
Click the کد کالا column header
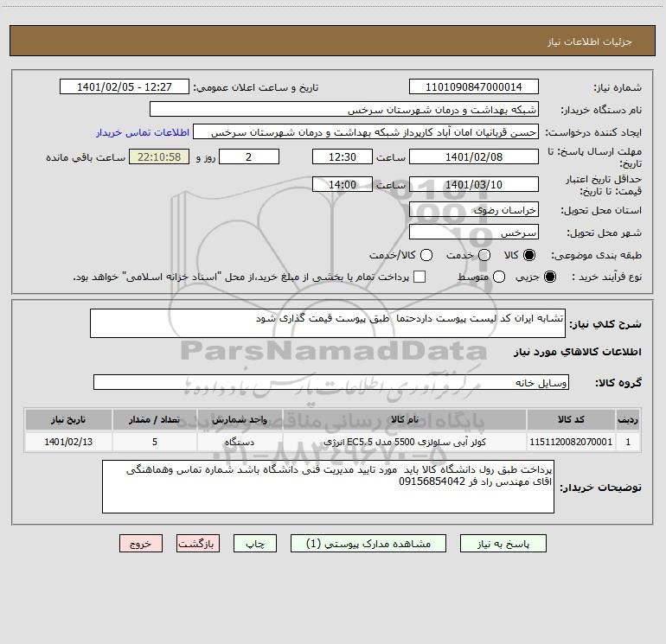pyautogui.click(x=571, y=419)
